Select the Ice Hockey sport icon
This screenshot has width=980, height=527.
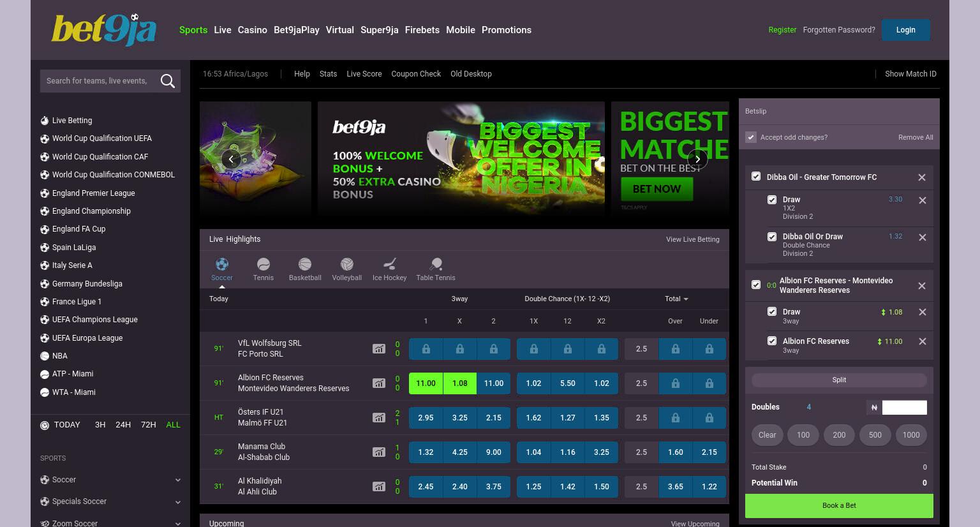click(x=390, y=264)
